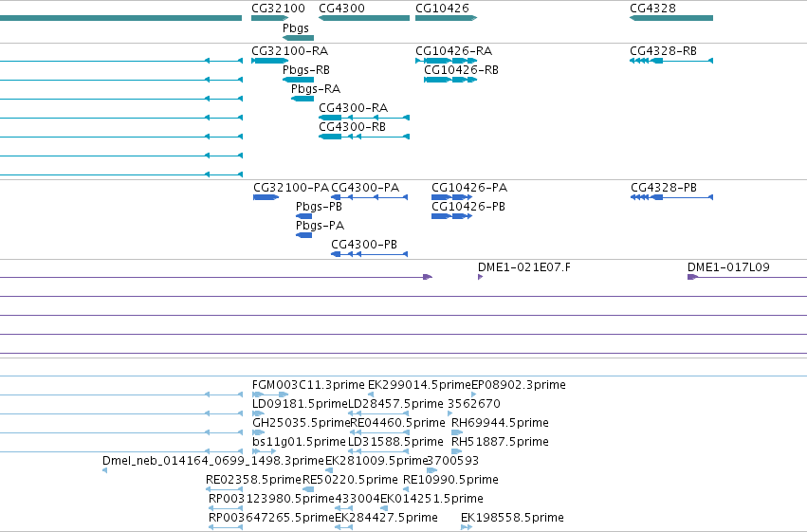Click the CG32100 gene label
The height and width of the screenshot is (532, 807).
(278, 9)
